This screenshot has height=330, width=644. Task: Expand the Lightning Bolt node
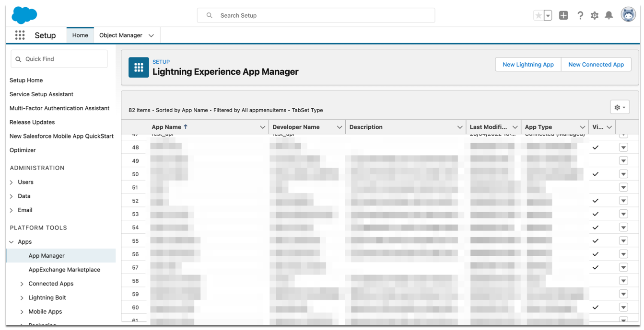22,298
